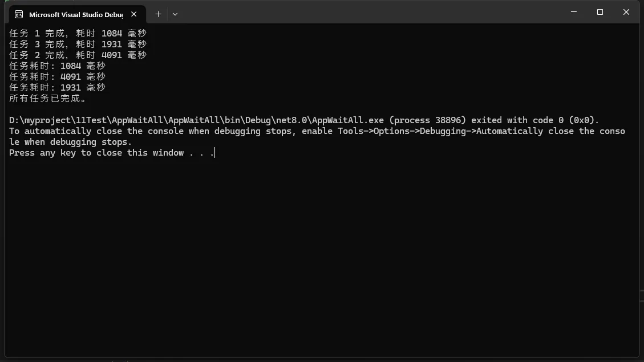The image size is (644, 362).
Task: Click the AppWaitAll.exe path in exit message
Action: [x=196, y=120]
